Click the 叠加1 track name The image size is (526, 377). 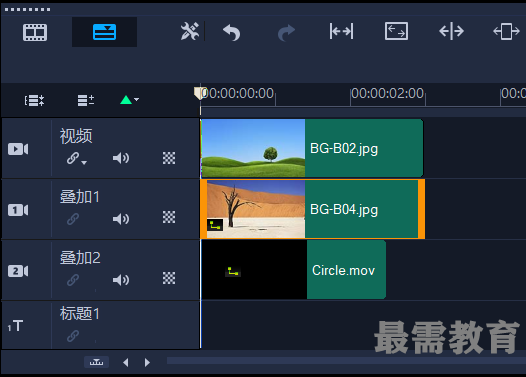[x=80, y=197]
